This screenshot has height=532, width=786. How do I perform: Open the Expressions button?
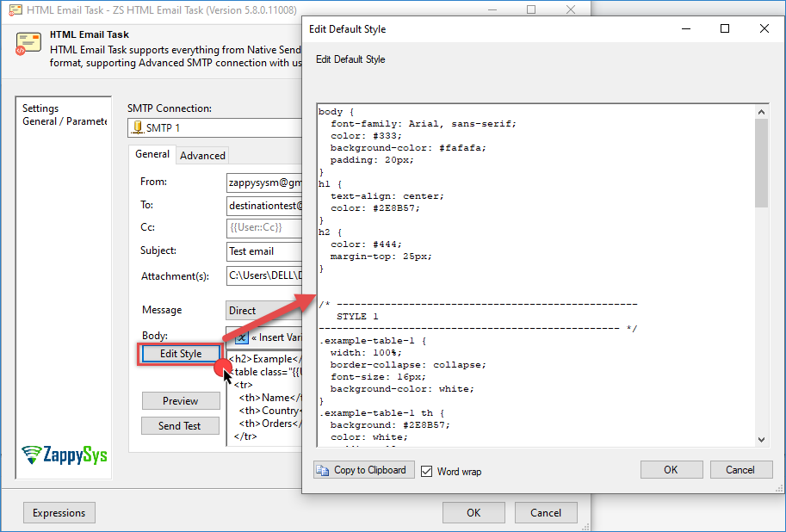coord(59,513)
